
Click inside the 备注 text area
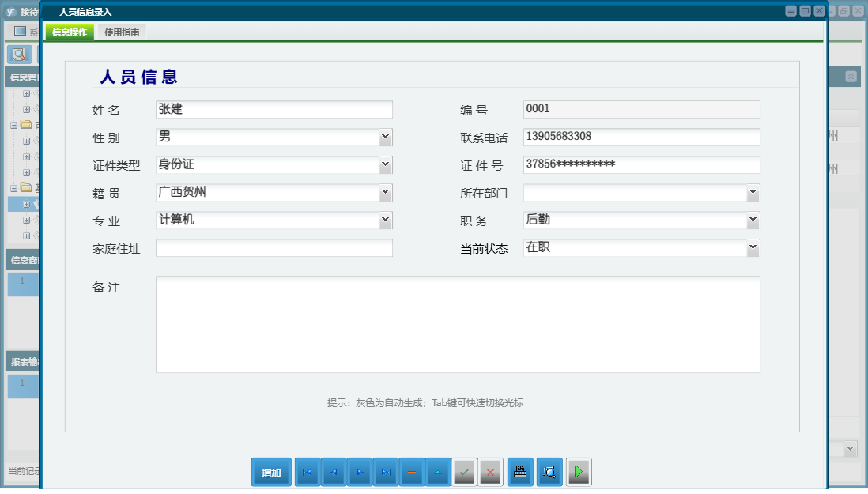pos(458,325)
